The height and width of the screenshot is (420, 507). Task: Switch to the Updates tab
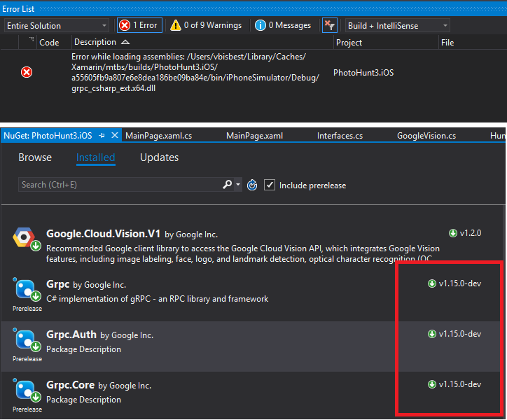[160, 157]
